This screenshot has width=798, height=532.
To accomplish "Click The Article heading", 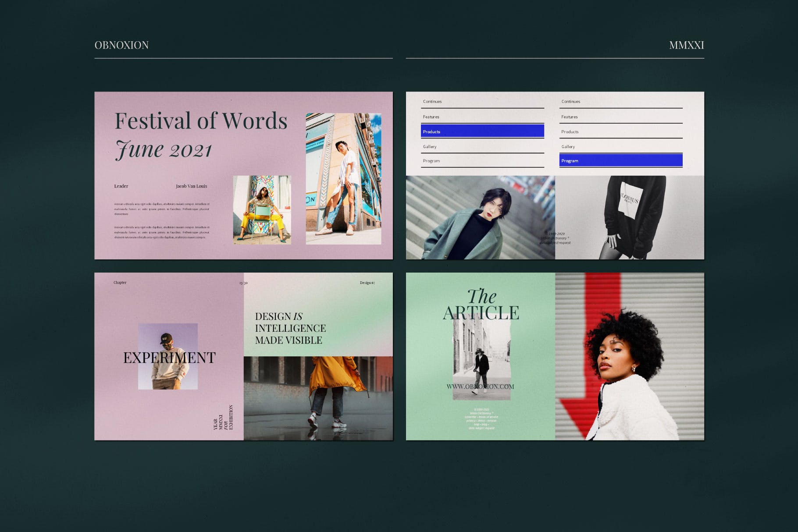I will (481, 305).
